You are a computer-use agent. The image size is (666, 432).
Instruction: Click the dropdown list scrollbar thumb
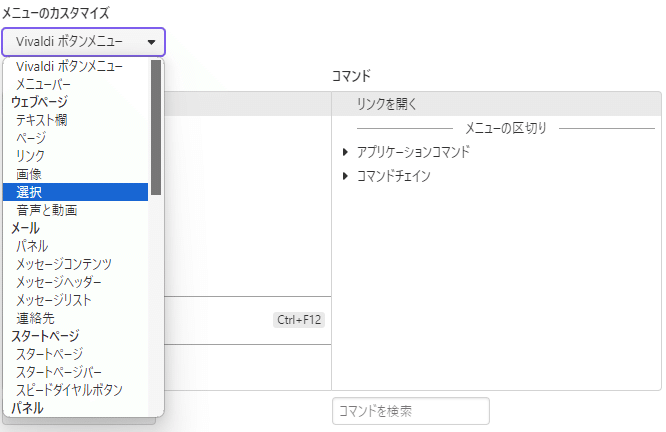156,127
